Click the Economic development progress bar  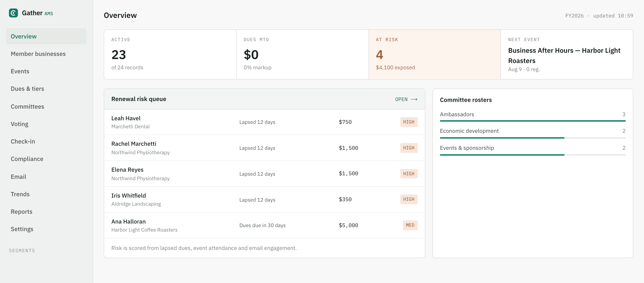click(532, 138)
